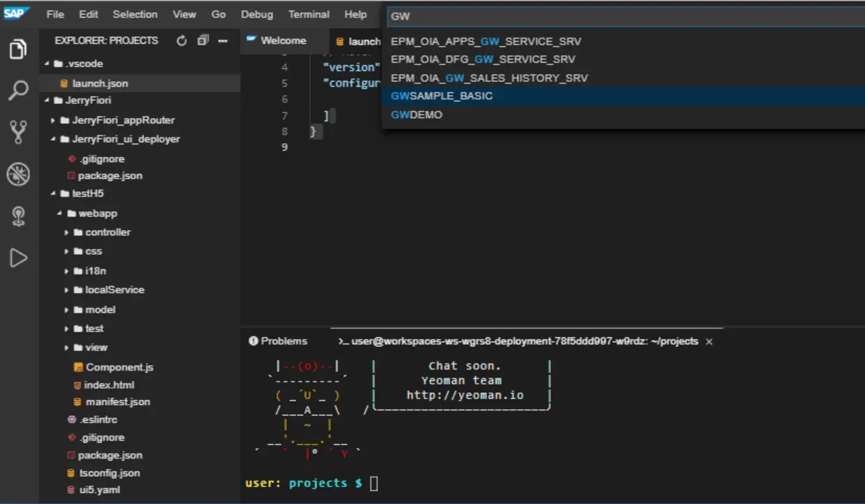Expand the JerryFiori_appRouter folder
This screenshot has width=865, height=504.
click(x=123, y=120)
